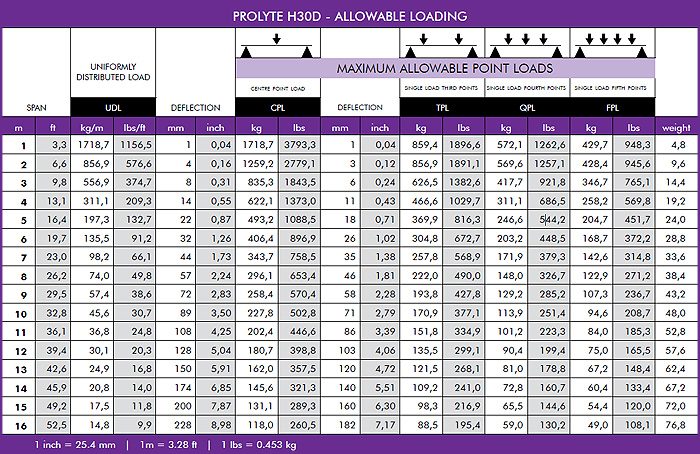The width and height of the screenshot is (700, 454).
Task: Select span row 16 in the m column
Action: (x=18, y=423)
